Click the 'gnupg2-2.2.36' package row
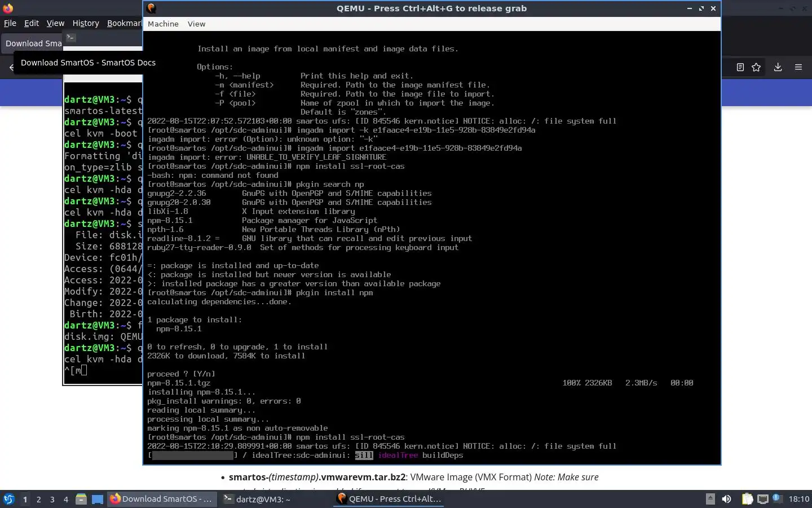The height and width of the screenshot is (508, 812). tap(289, 193)
